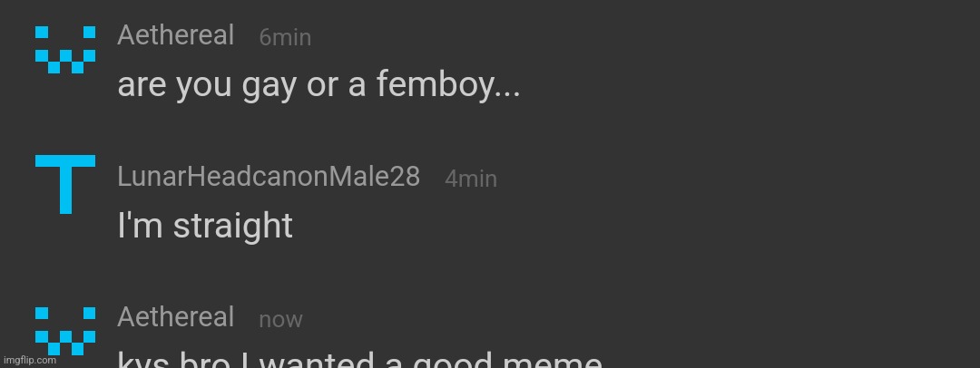This screenshot has height=368, width=980.
Task: Select the 'I'm straight' reply text
Action: point(205,226)
